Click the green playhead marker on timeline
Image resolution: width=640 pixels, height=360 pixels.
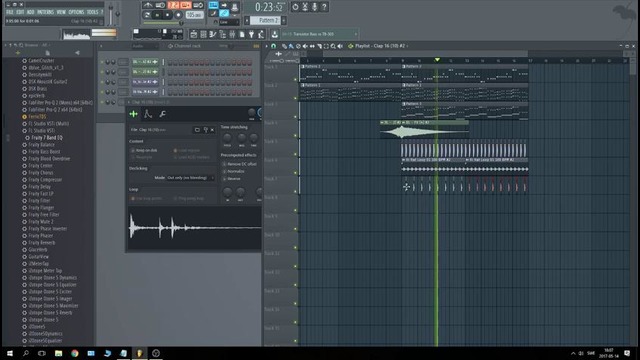pyautogui.click(x=437, y=60)
